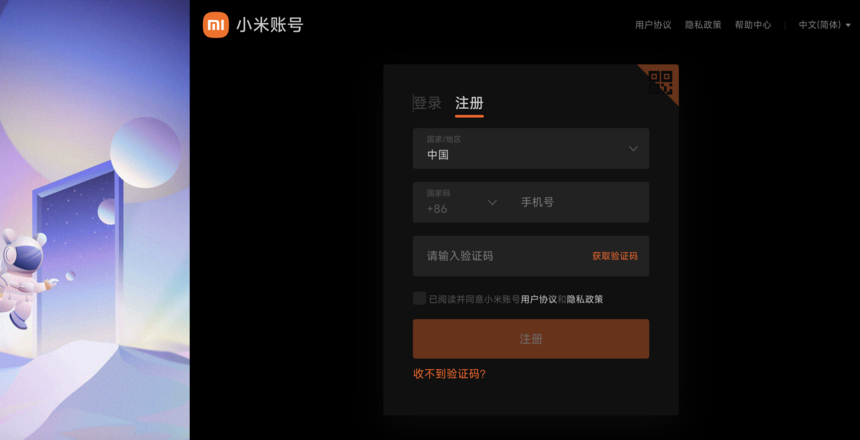Click the orange 注册 button
The height and width of the screenshot is (440, 860).
click(531, 339)
